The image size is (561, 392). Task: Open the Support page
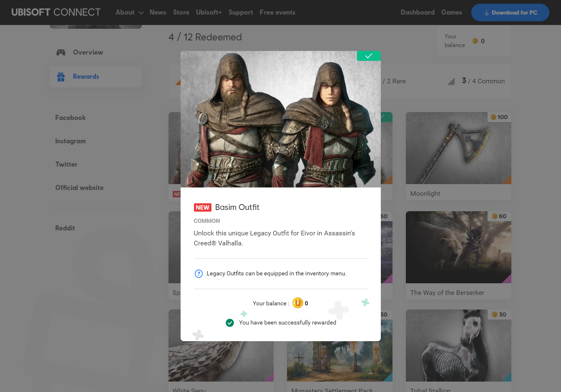pyautogui.click(x=241, y=12)
